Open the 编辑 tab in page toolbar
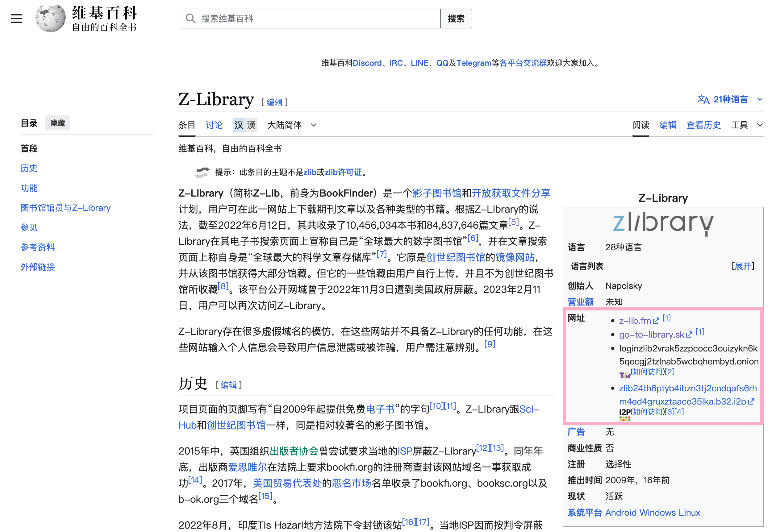 coord(668,125)
